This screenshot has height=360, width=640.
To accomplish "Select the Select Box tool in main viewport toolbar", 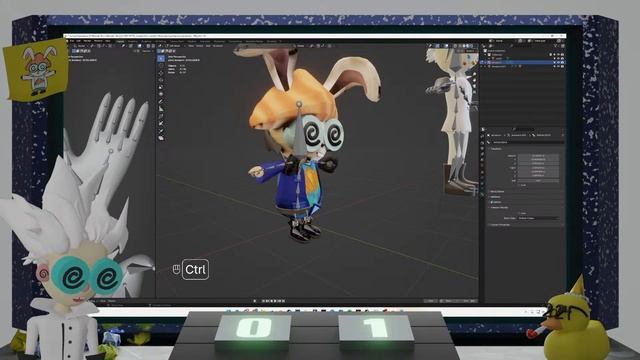I will [161, 58].
